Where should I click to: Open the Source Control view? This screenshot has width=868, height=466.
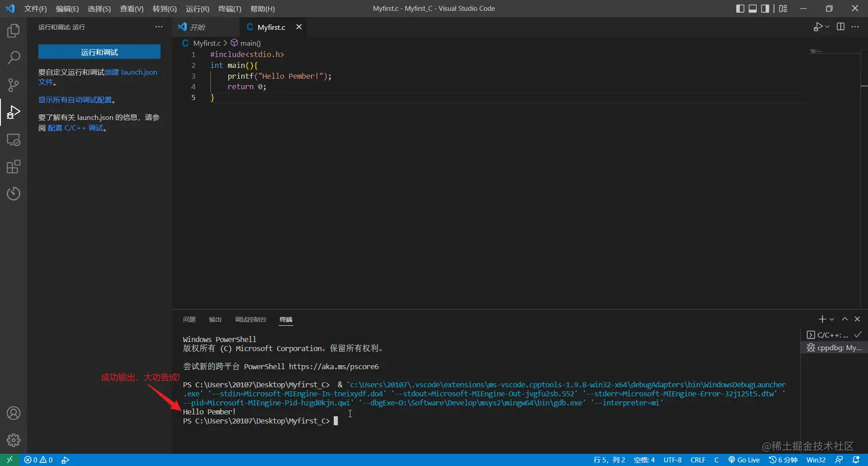pos(13,85)
